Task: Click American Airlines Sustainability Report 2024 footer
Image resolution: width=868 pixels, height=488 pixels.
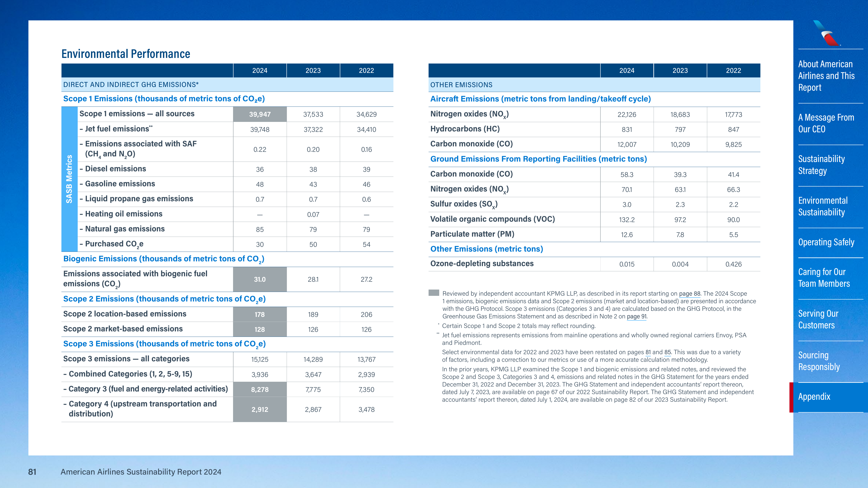Action: (x=141, y=472)
